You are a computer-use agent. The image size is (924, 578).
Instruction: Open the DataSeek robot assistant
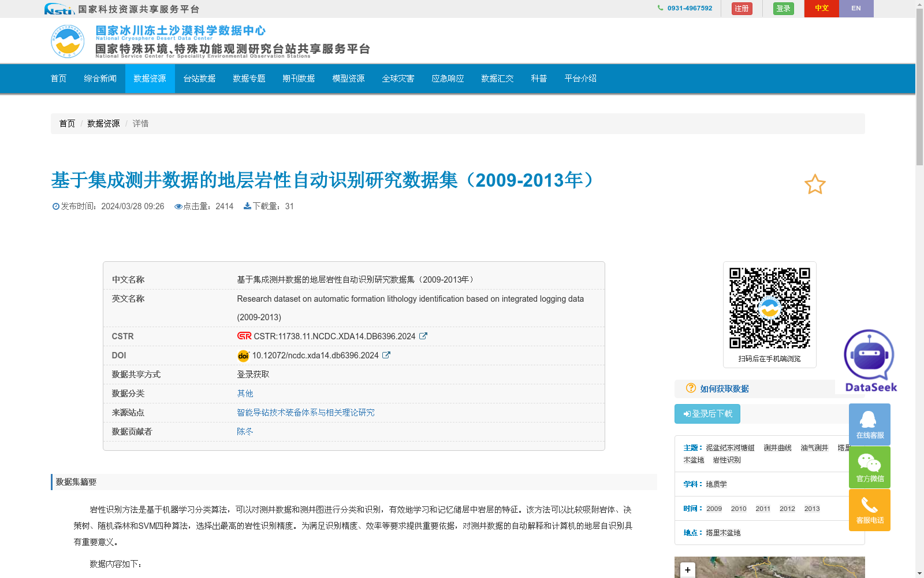click(870, 361)
